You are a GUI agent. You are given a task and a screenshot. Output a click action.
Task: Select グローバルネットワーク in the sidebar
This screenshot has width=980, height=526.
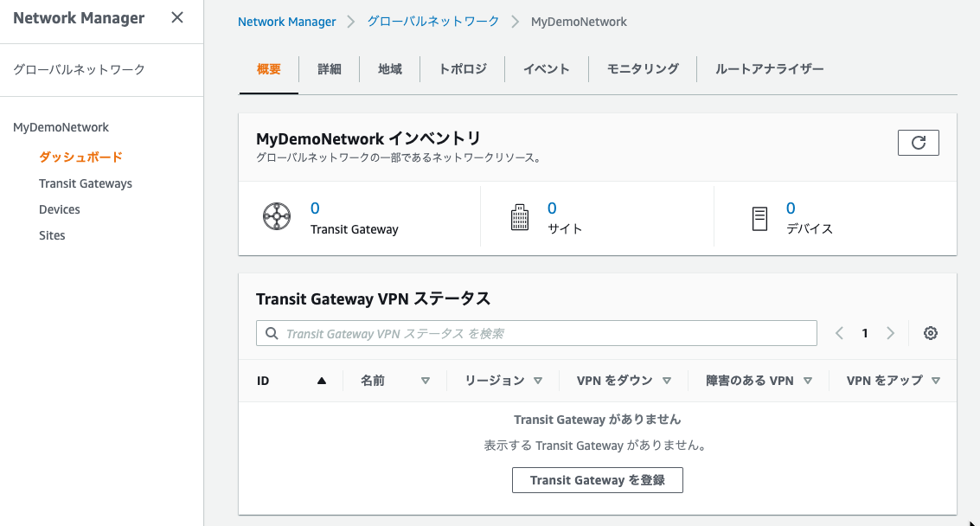click(80, 69)
